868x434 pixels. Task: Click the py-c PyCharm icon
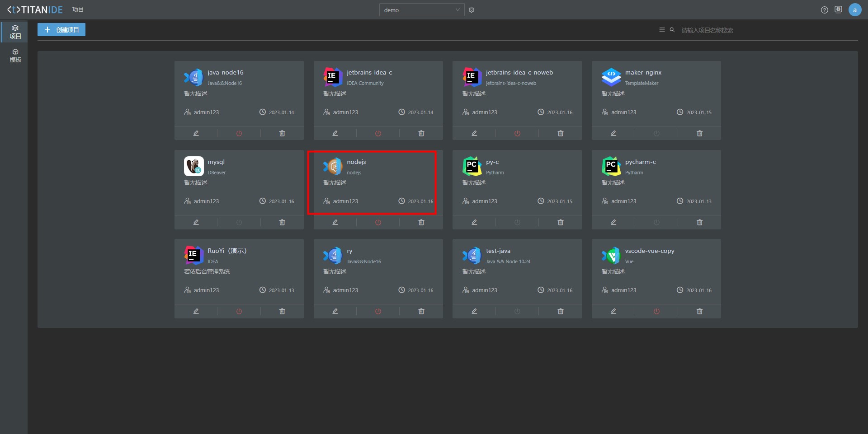(x=472, y=166)
